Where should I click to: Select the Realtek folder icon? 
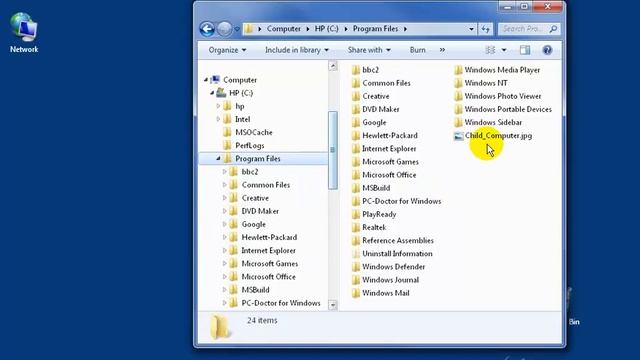pyautogui.click(x=356, y=227)
